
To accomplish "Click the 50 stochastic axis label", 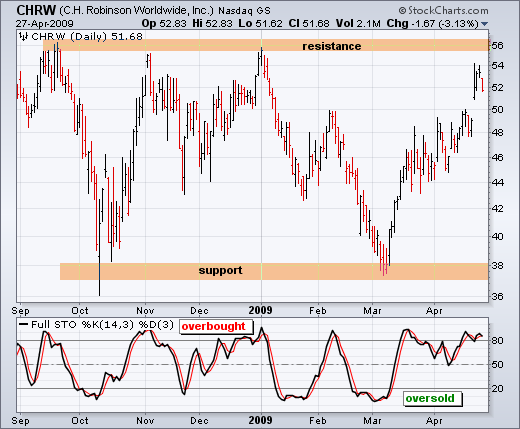I will tap(497, 364).
